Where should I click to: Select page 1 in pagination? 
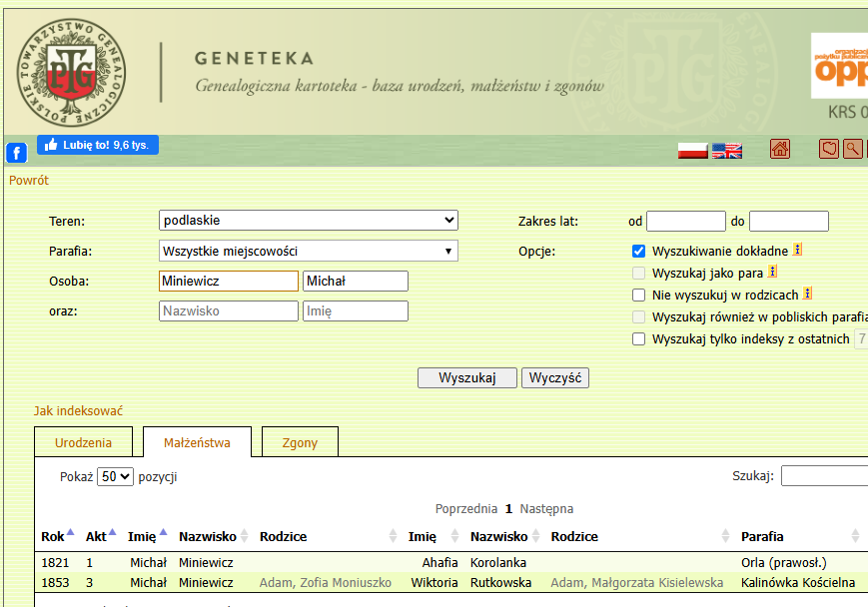(x=508, y=508)
